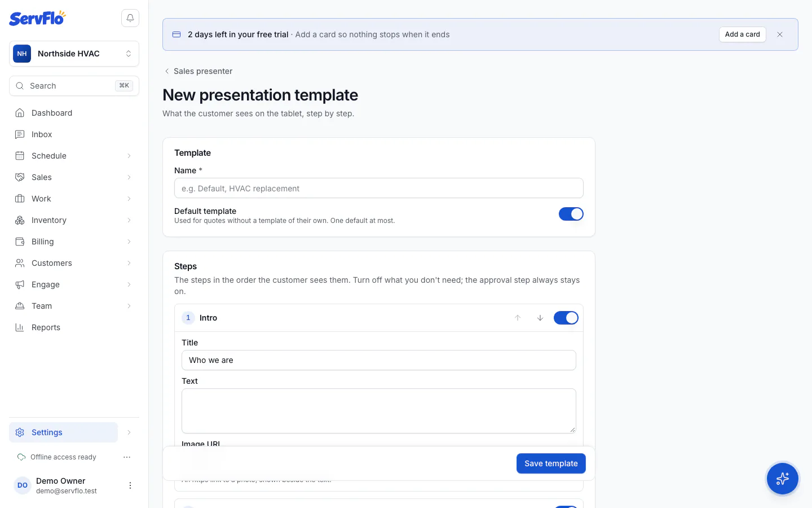Open the notifications bell
The height and width of the screenshot is (508, 812).
point(130,18)
